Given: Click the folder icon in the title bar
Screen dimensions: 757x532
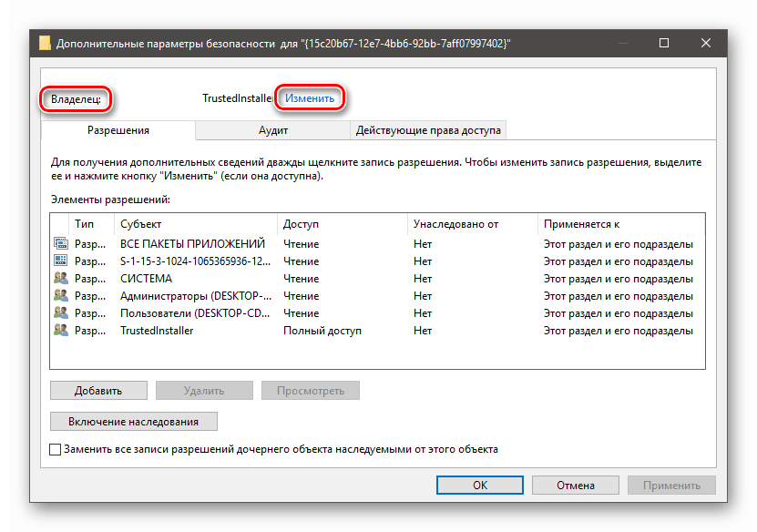Looking at the screenshot, I should [x=45, y=43].
